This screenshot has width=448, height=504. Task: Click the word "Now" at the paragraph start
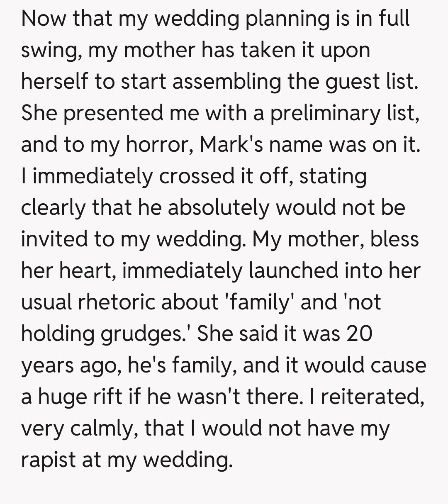(44, 18)
